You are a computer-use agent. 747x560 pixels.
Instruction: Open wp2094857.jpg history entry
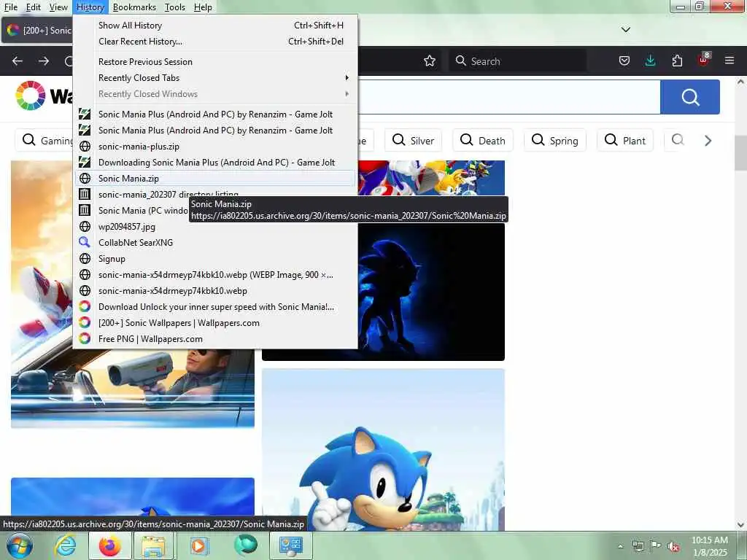point(215,227)
